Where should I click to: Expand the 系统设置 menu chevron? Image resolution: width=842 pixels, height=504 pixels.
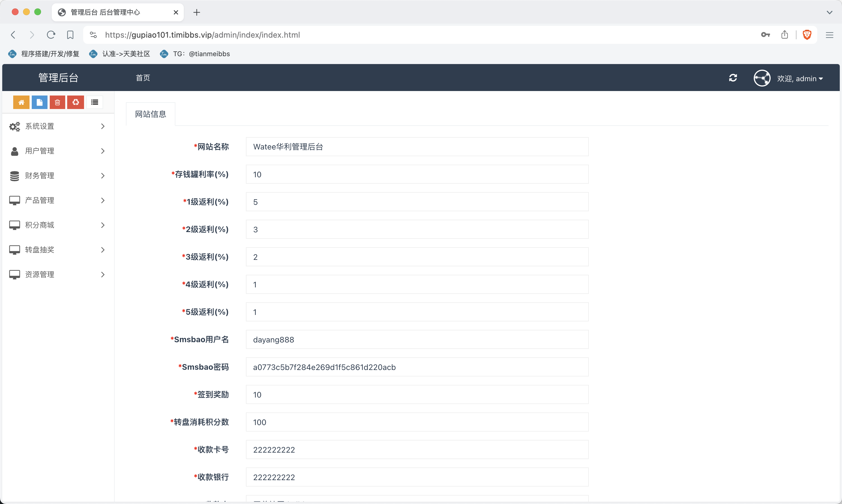103,126
